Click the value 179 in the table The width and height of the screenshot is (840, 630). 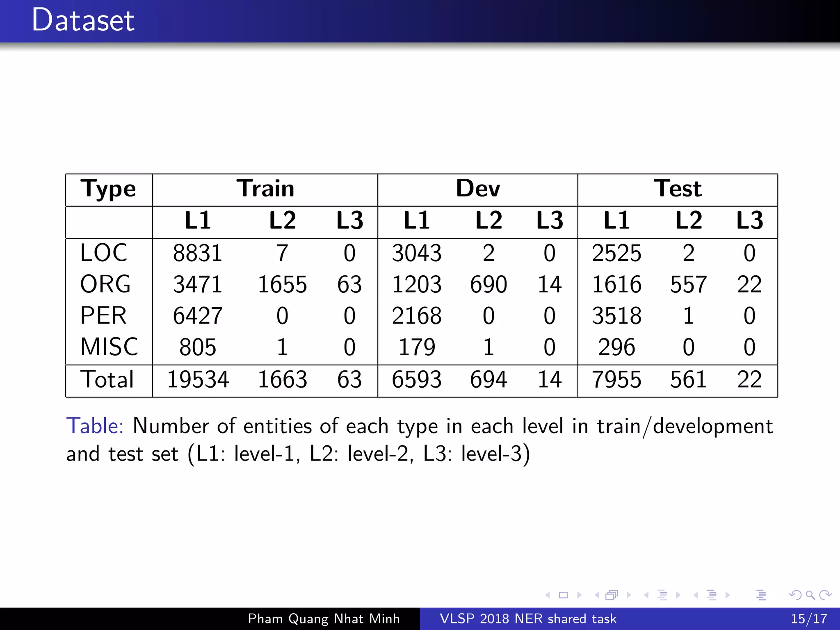(417, 347)
